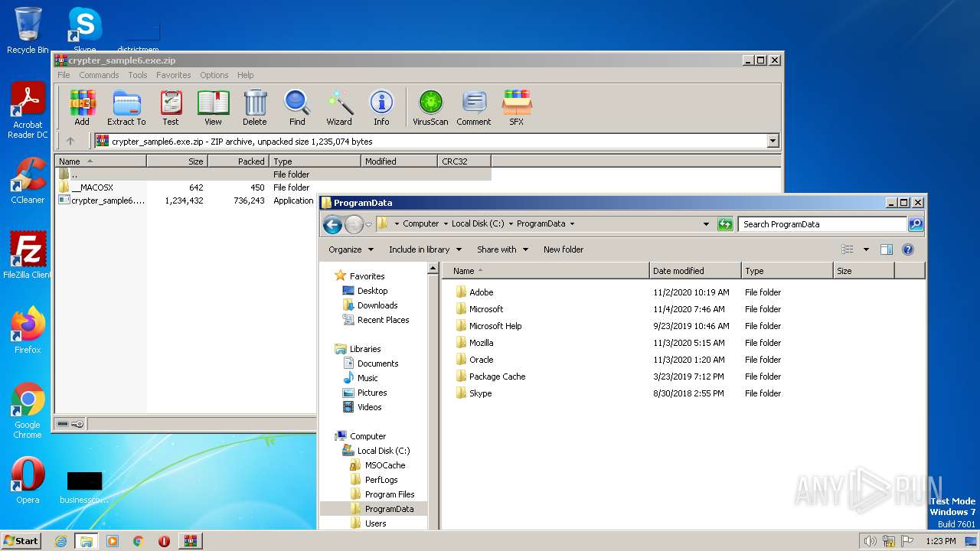980x551 pixels.
Task: Refresh the ProgramData folder view
Action: coord(724,224)
